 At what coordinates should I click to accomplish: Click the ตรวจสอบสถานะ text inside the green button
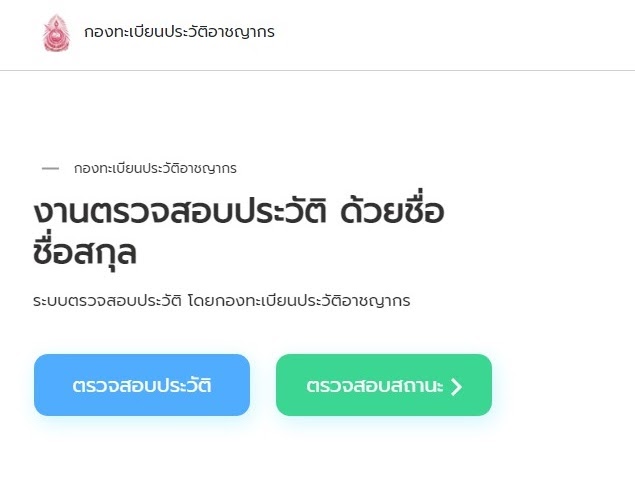click(375, 386)
